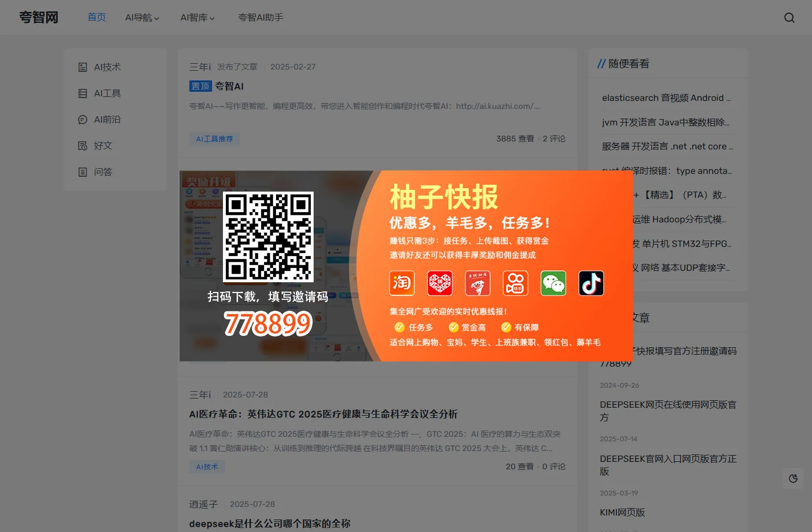Expand the AI导航 dropdown menu

coord(142,18)
